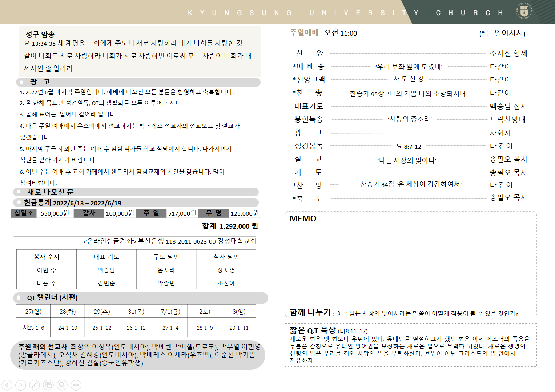Select the '이번 주' row label
The height and width of the screenshot is (392, 555).
[x=47, y=270]
